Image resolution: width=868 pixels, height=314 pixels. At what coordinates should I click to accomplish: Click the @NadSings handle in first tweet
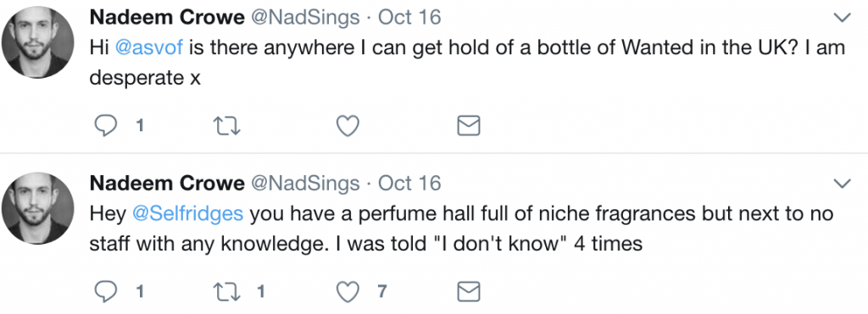coord(305,19)
